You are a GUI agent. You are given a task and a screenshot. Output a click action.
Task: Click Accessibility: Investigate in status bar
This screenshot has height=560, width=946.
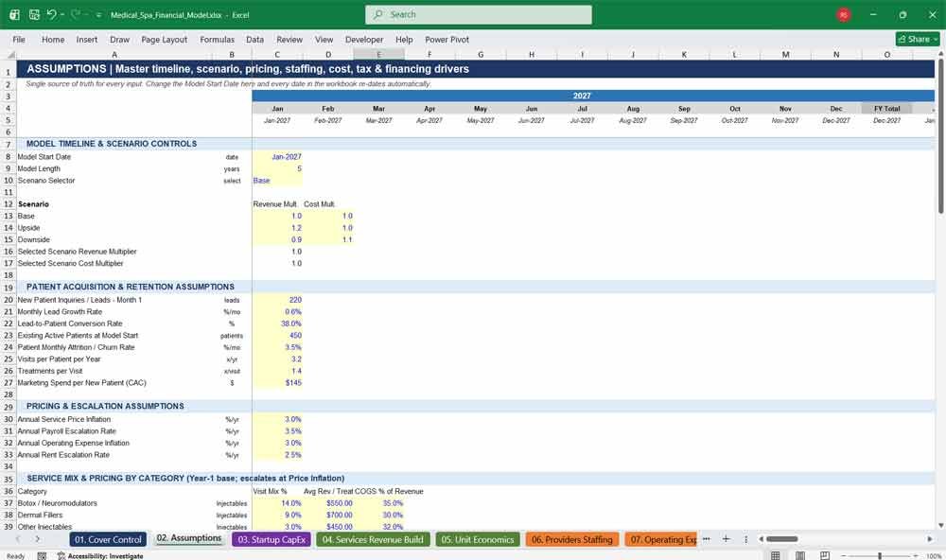point(100,556)
